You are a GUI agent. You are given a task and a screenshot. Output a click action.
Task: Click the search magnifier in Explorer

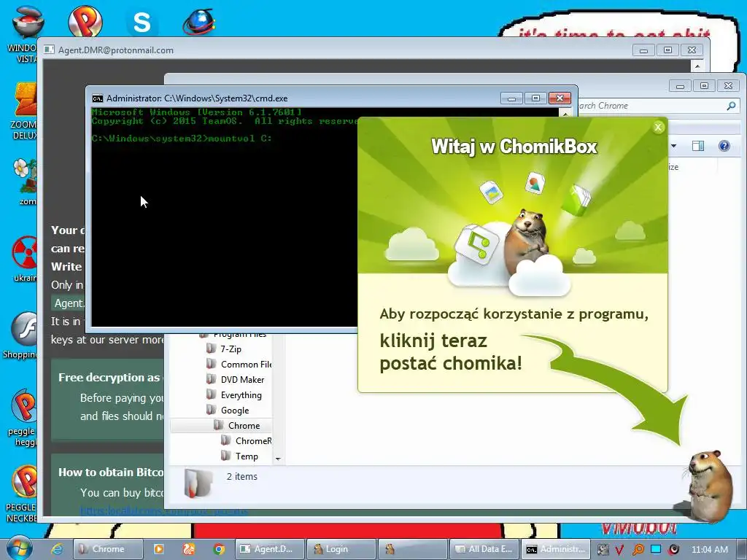coord(731,106)
